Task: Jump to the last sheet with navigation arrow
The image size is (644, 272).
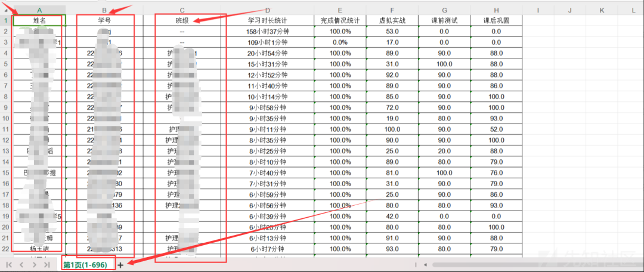Action: [47, 265]
